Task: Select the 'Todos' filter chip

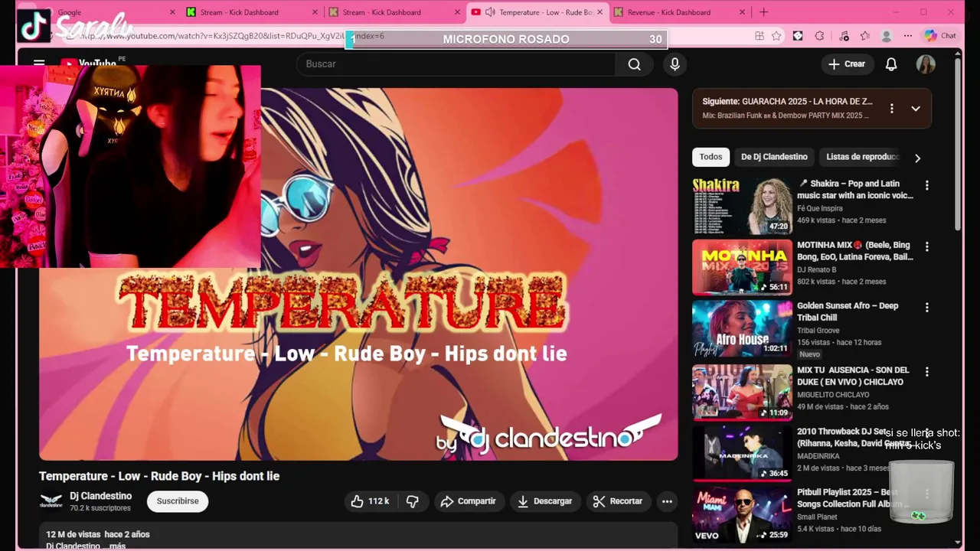Action: 710,157
